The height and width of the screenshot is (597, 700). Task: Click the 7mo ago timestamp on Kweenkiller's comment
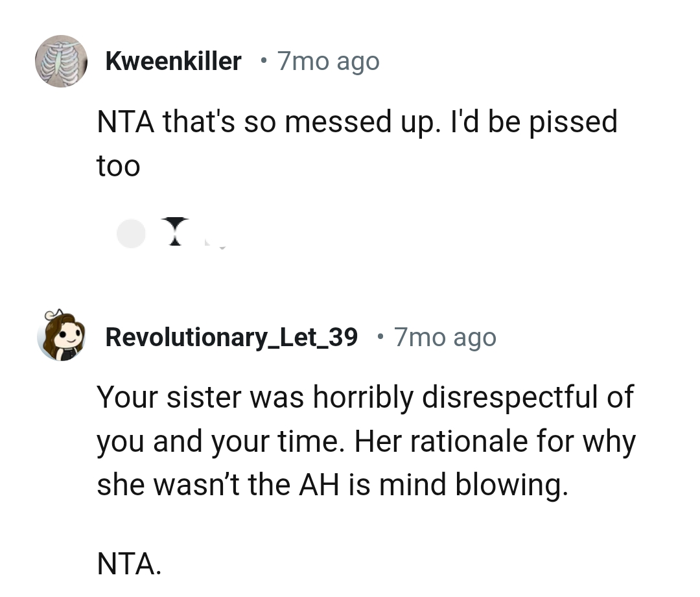[x=329, y=60]
